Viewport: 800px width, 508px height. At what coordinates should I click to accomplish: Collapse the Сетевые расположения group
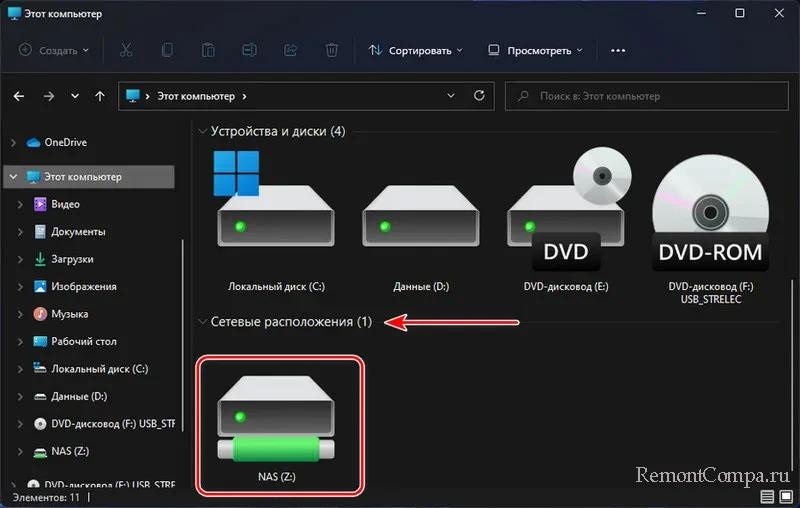tap(203, 322)
